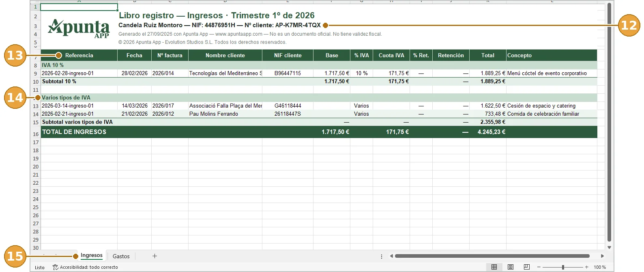This screenshot has height=272, width=644.
Task: Click client 'Tecnologías del Mediterráneo S'
Action: pos(225,73)
